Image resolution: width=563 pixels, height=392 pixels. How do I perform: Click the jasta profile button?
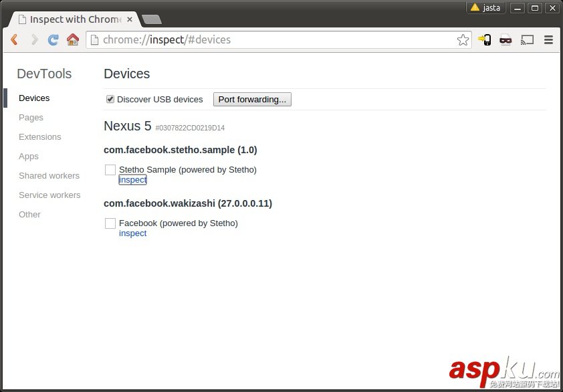tap(485, 7)
